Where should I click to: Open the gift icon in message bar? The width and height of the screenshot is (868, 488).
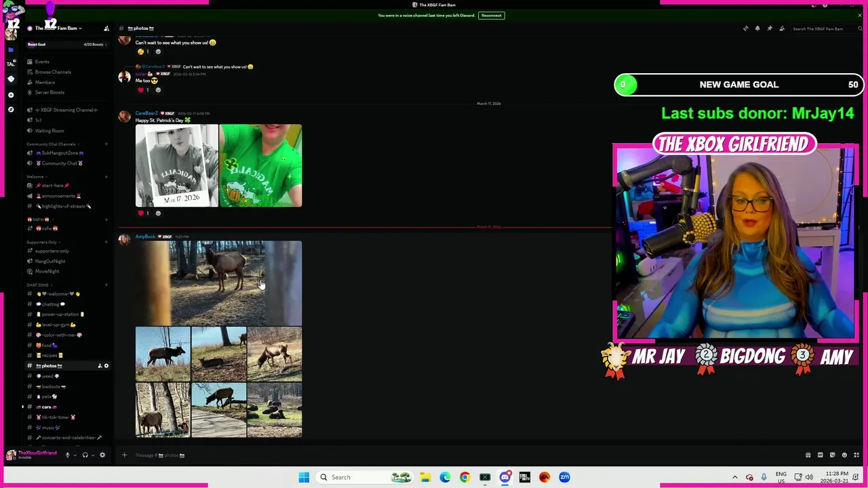tap(808, 455)
